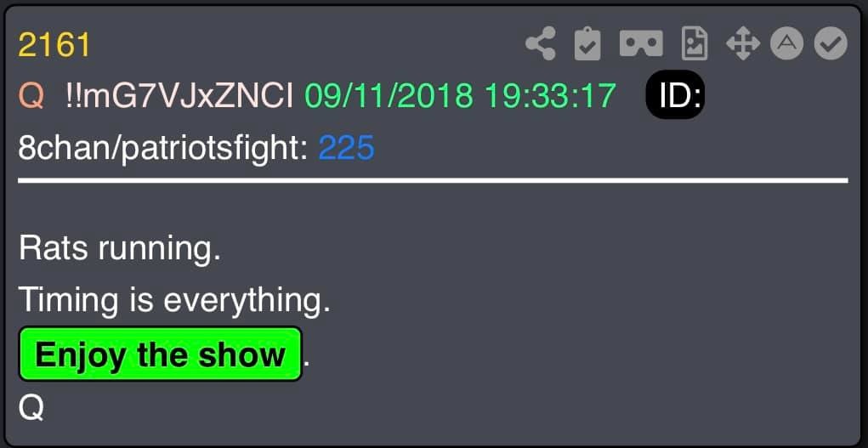Click the image file icon
The width and height of the screenshot is (868, 448).
click(695, 43)
